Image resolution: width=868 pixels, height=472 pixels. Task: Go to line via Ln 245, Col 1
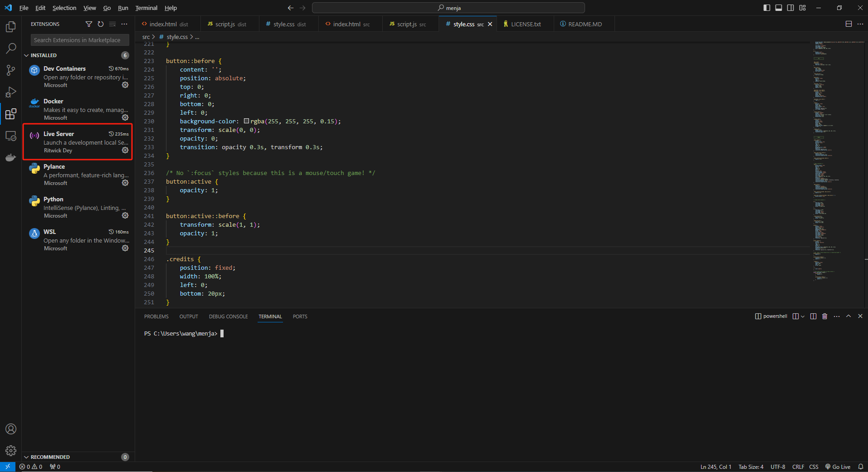pyautogui.click(x=716, y=467)
